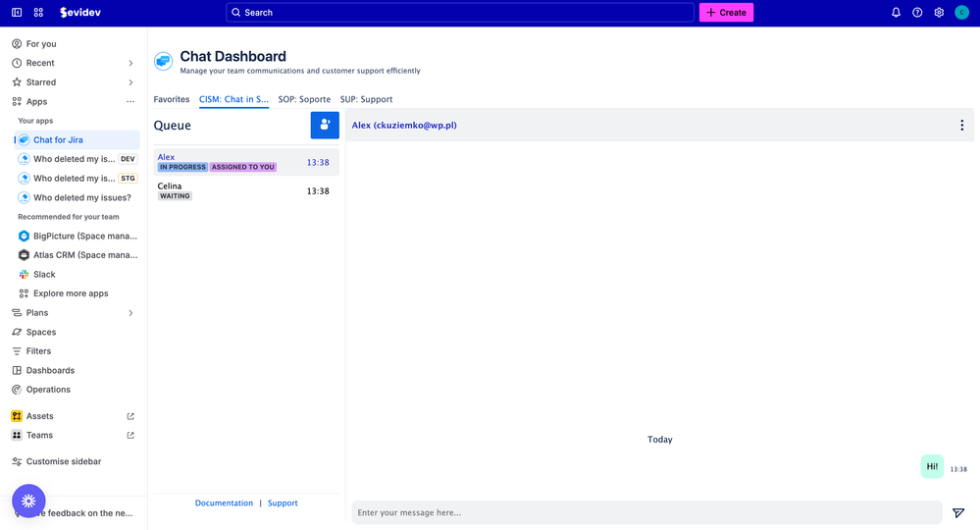Select Alex chat in the queue
This screenshot has height=530, width=980.
tap(246, 162)
